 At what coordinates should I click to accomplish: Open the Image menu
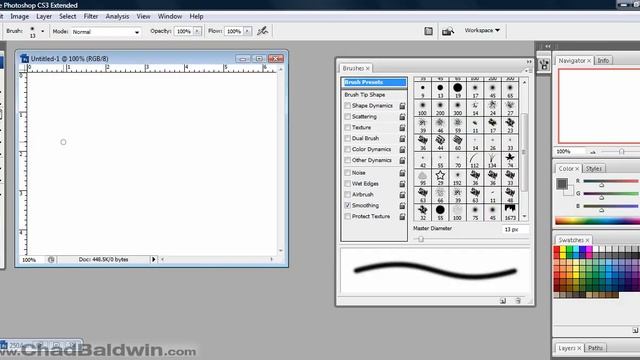pos(20,16)
